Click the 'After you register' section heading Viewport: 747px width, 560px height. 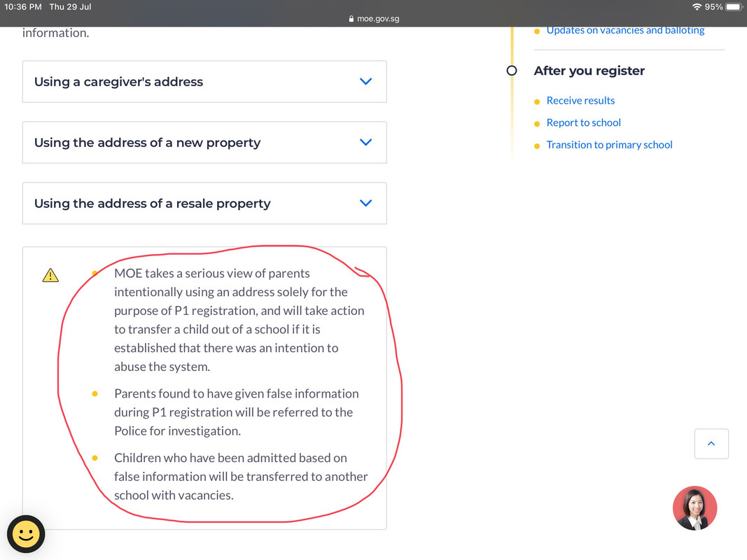coord(589,71)
